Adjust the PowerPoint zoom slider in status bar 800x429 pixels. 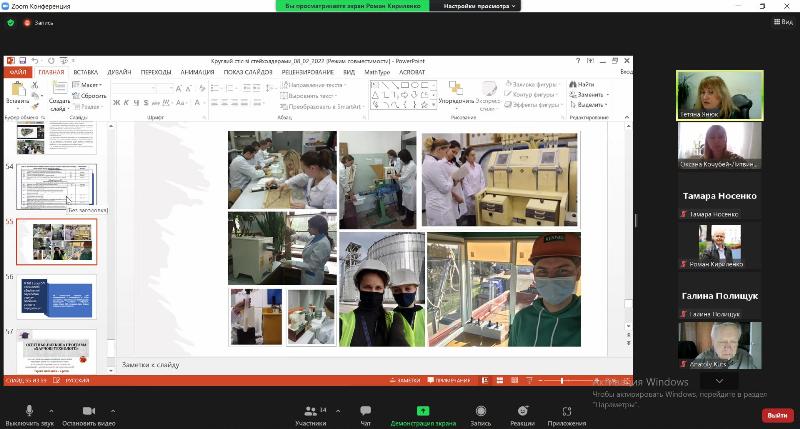(x=563, y=381)
